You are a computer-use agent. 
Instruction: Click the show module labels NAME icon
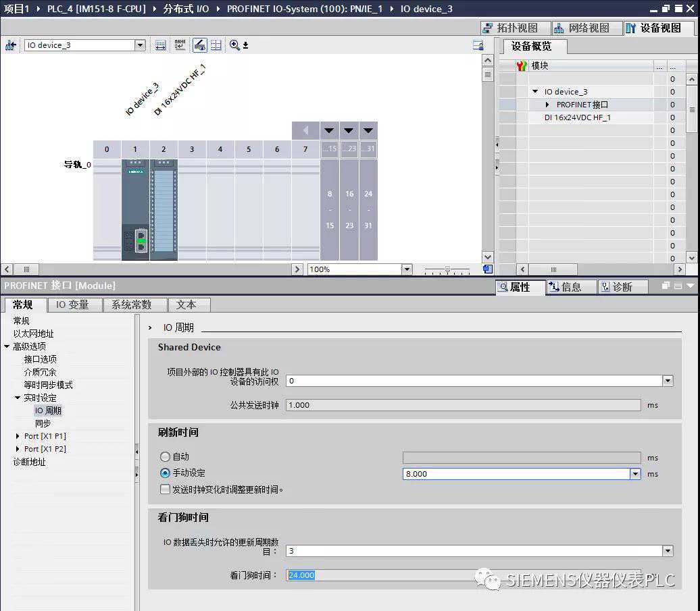click(x=180, y=45)
